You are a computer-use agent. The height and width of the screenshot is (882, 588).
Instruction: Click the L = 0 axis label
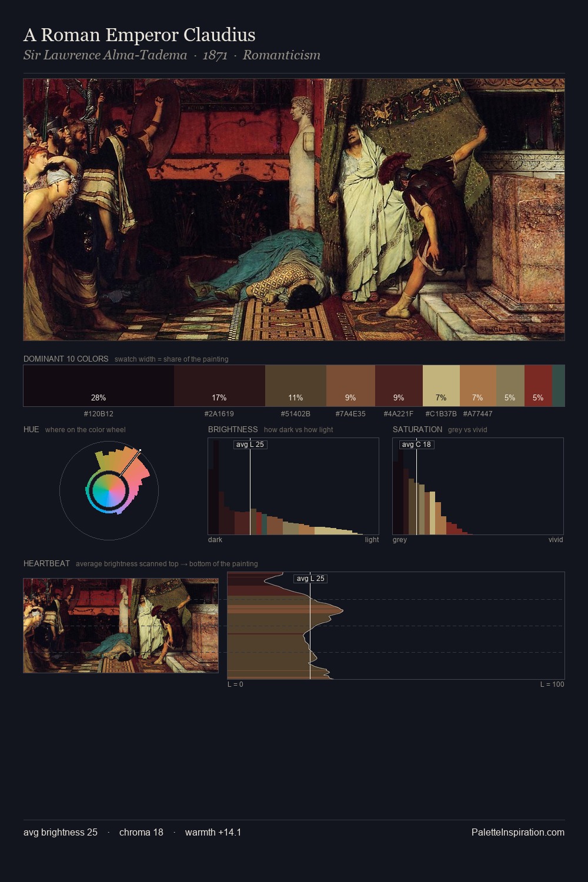pyautogui.click(x=235, y=684)
